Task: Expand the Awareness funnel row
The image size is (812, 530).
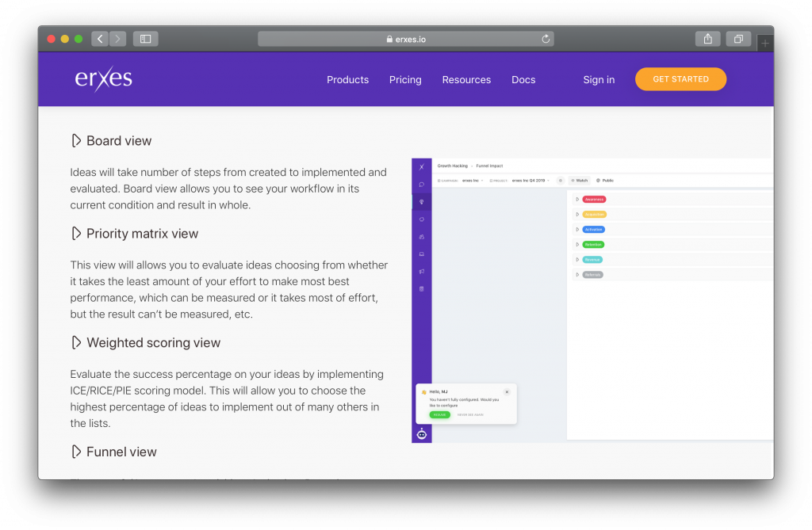Action: click(577, 200)
